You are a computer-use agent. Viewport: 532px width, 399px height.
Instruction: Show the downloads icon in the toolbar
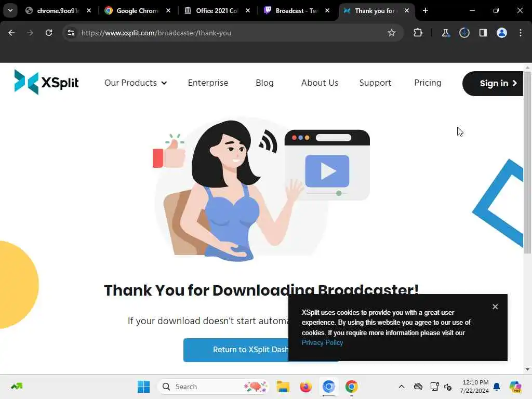point(464,33)
